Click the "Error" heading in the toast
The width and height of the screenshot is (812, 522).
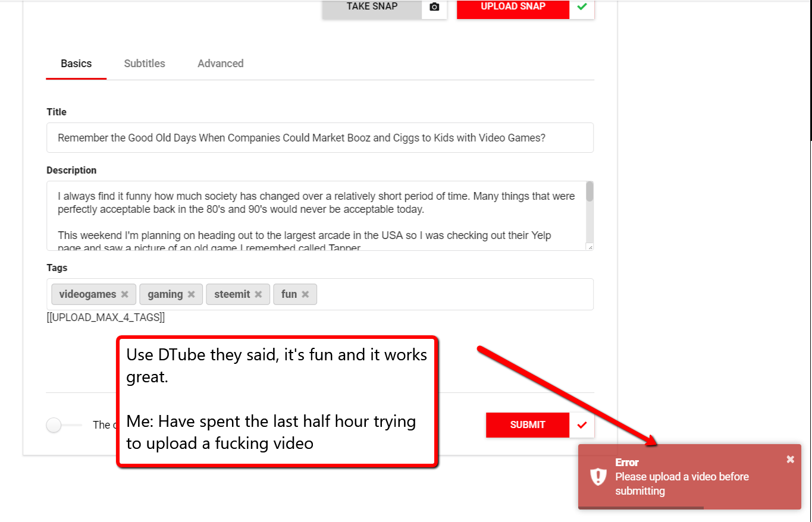point(627,463)
